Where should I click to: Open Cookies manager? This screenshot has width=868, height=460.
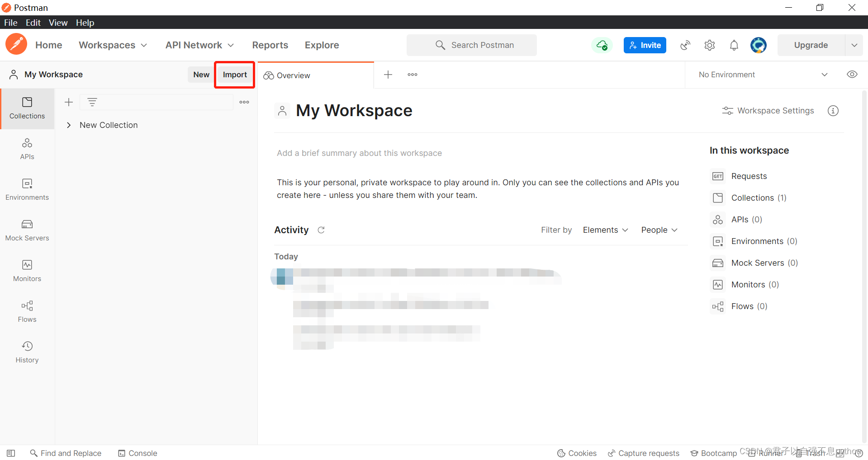pos(577,453)
